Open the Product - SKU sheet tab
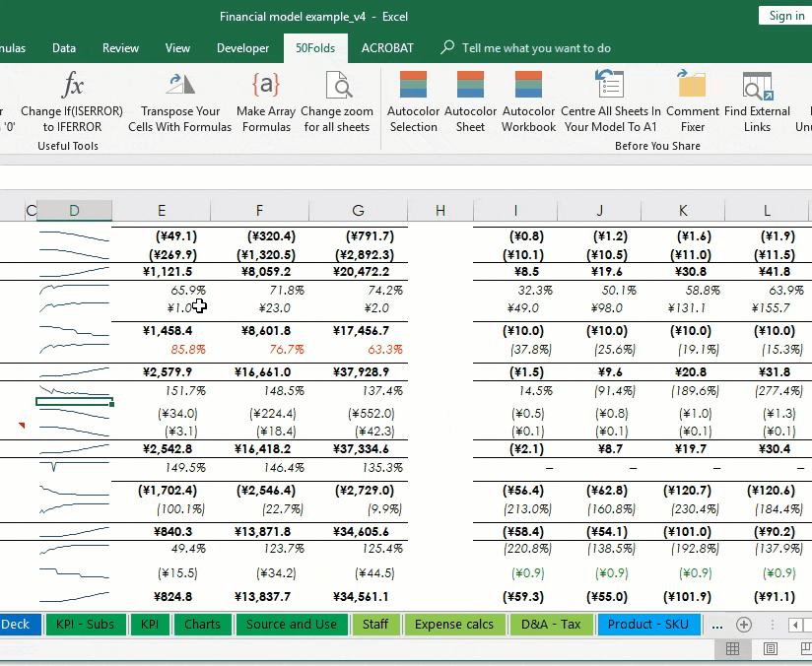812x666 pixels. 648,625
